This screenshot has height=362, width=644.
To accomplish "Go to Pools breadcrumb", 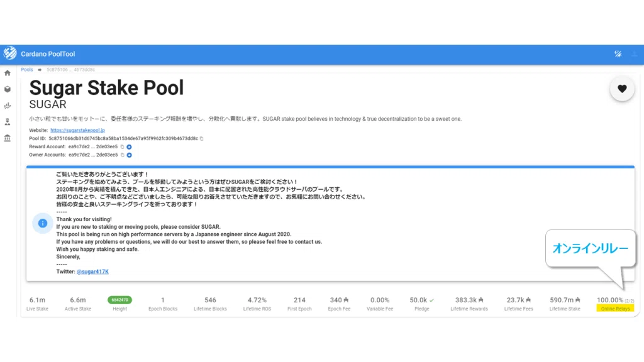I will click(26, 70).
